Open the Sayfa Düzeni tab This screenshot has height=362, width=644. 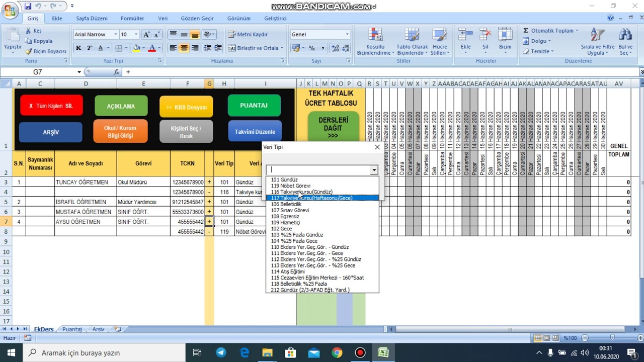coord(92,18)
